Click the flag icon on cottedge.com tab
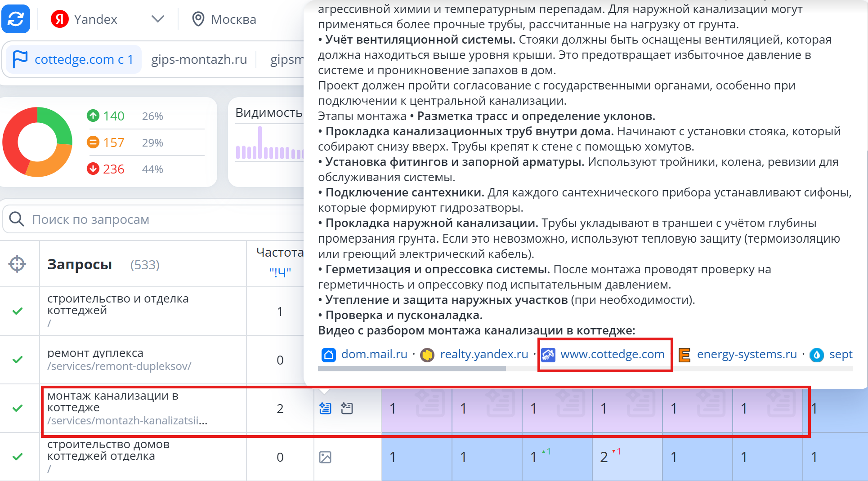Screen dimensions: 868x481 (x=20, y=59)
